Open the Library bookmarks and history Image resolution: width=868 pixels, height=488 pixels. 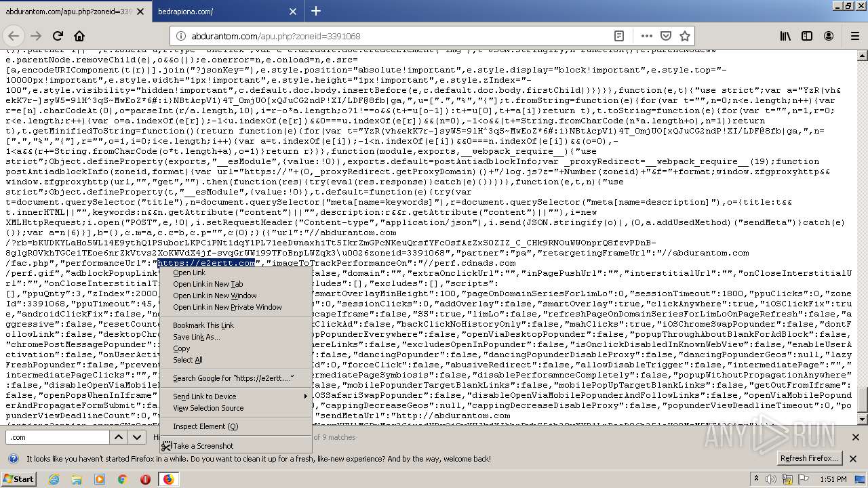click(x=785, y=36)
